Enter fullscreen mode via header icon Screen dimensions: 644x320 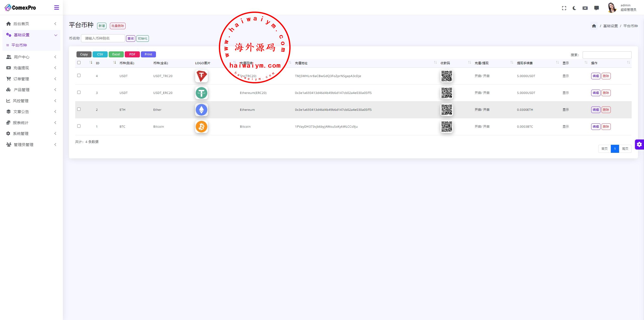(x=564, y=8)
